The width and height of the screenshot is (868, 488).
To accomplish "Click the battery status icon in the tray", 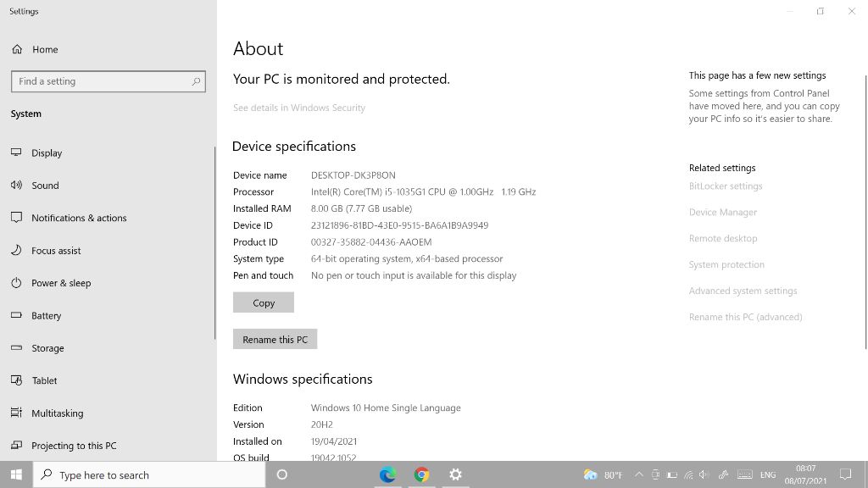I will point(672,474).
